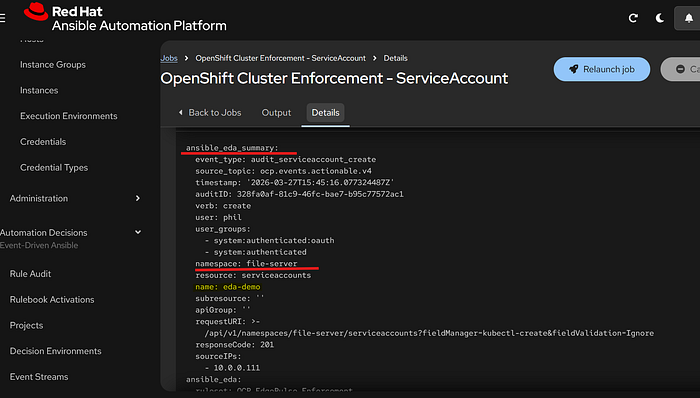
Task: Toggle dark mode with the moon icon
Action: [x=659, y=18]
